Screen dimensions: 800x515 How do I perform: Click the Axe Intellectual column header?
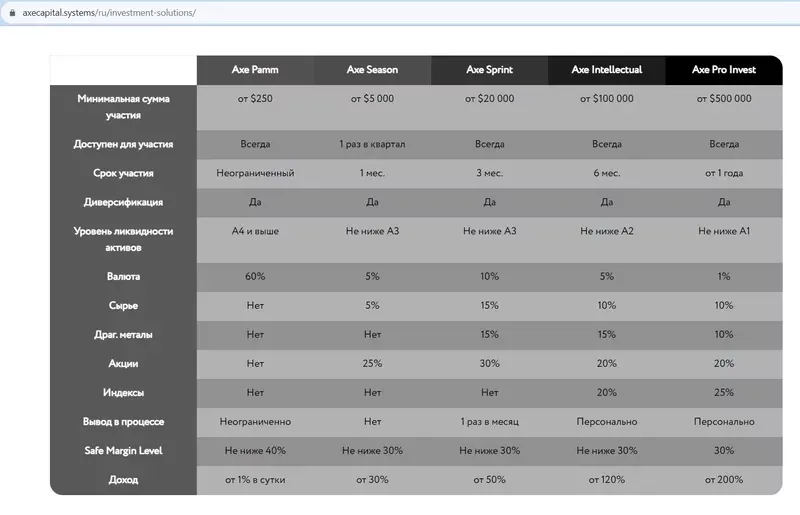[607, 70]
